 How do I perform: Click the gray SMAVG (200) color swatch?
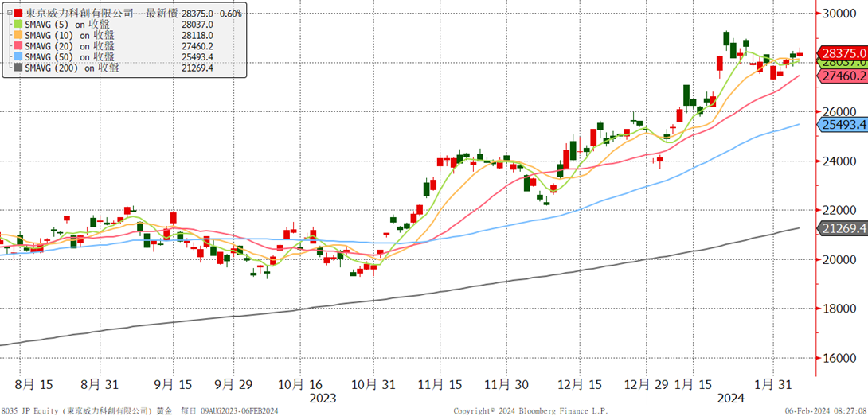[x=18, y=68]
